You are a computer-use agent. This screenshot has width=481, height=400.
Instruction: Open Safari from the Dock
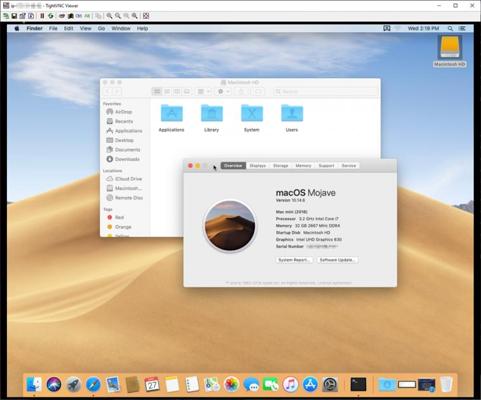(x=93, y=384)
